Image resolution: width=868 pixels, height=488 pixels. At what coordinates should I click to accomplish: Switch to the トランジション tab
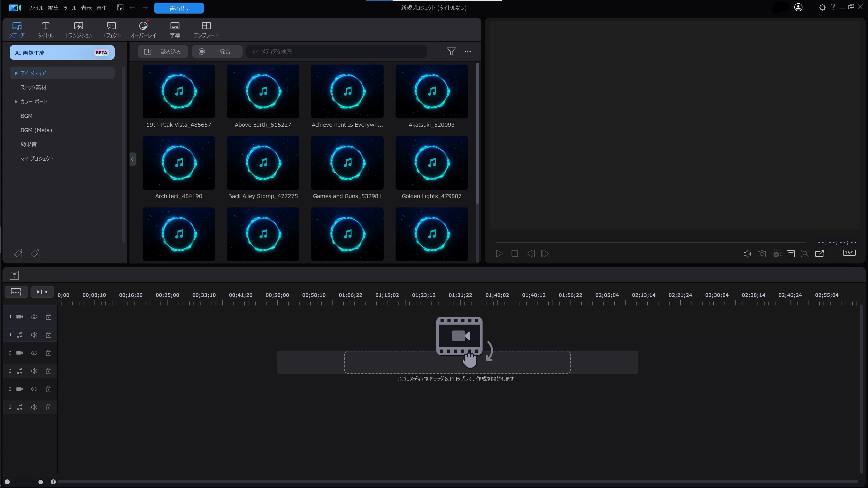[78, 30]
